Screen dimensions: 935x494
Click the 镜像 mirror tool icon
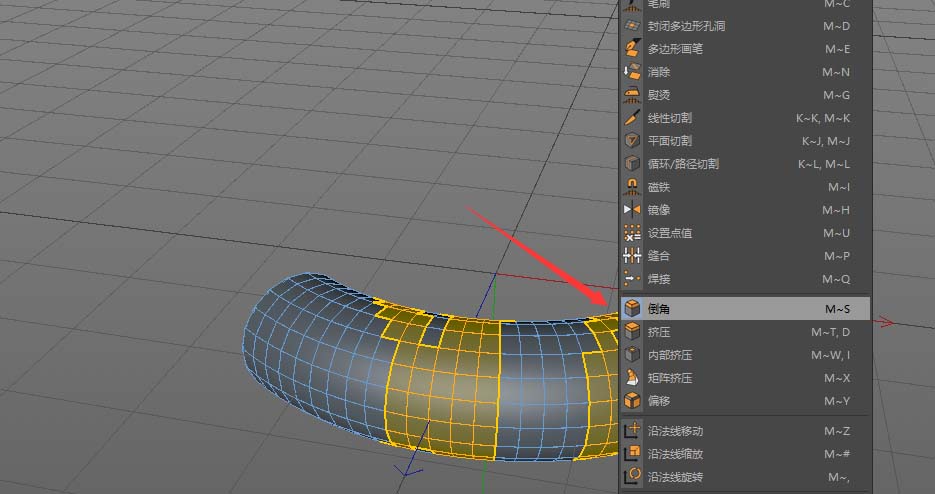(632, 209)
